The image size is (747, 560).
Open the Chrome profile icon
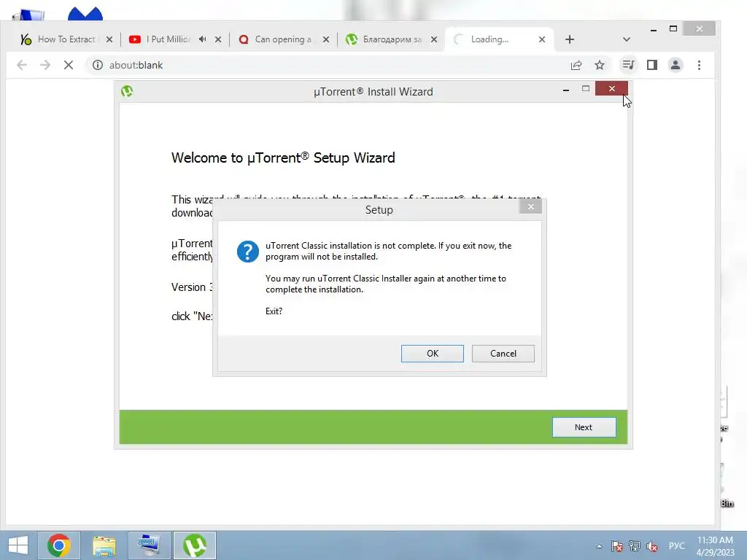[x=676, y=65]
